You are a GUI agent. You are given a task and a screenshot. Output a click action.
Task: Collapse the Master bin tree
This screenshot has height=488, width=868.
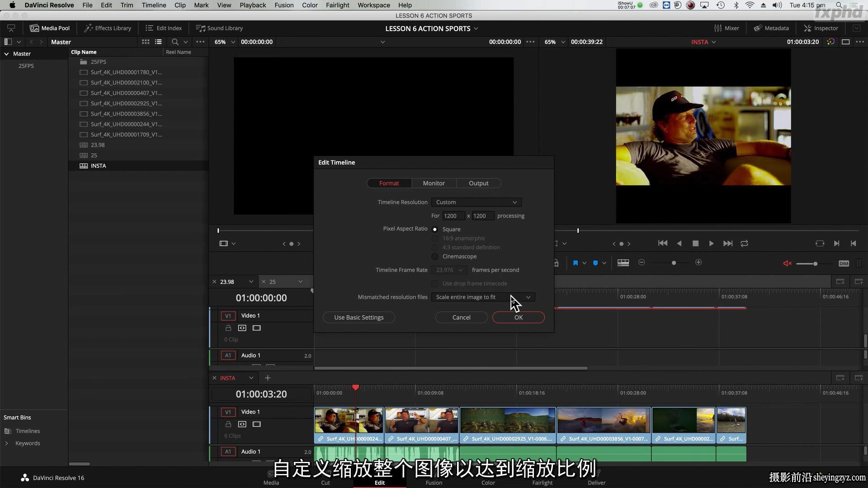click(x=6, y=54)
